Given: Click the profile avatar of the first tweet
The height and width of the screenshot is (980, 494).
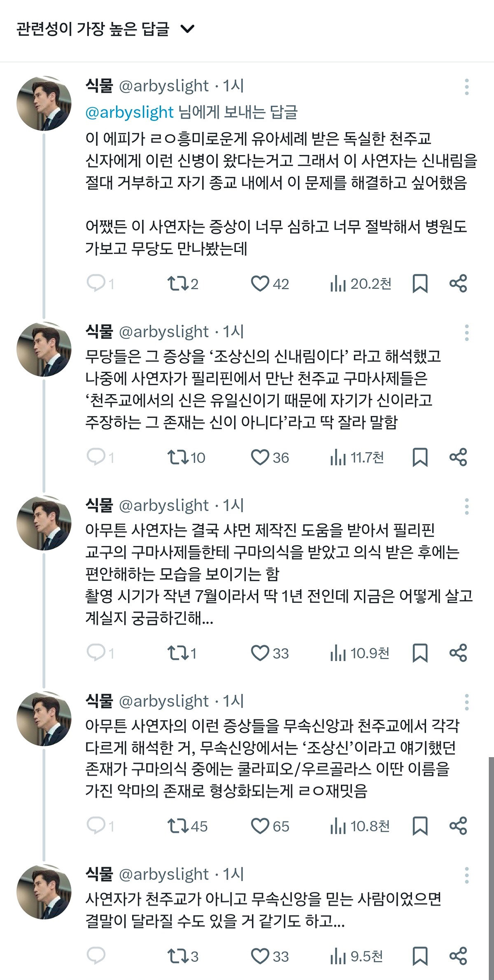Looking at the screenshot, I should [x=44, y=103].
